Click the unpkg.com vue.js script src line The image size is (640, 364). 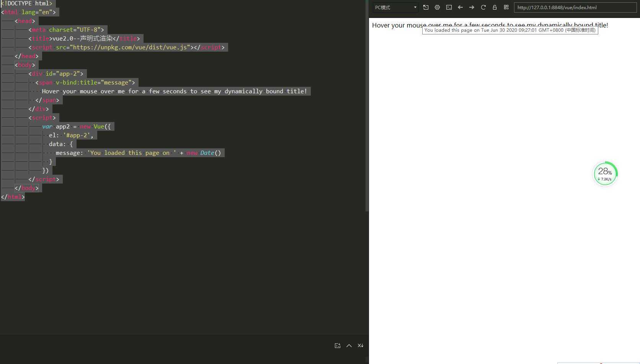pos(126,47)
